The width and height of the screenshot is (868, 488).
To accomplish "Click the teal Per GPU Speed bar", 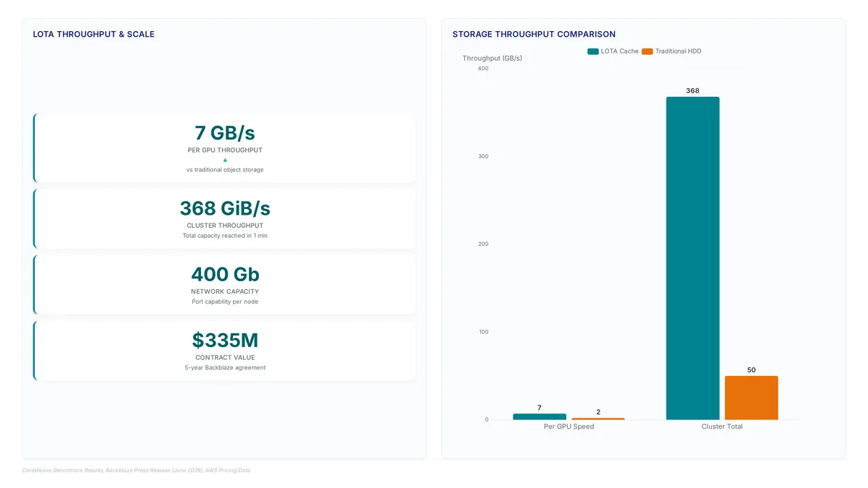I will click(x=540, y=416).
